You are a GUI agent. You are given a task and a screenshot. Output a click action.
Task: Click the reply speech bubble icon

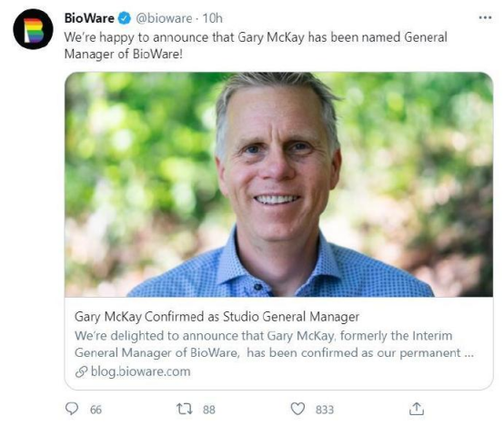71,409
